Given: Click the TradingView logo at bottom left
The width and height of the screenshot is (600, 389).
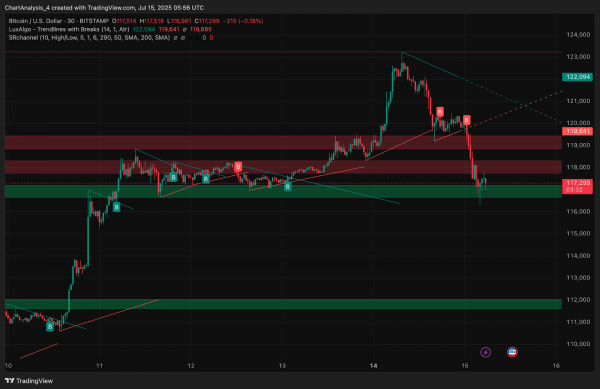Looking at the screenshot, I should [29, 381].
